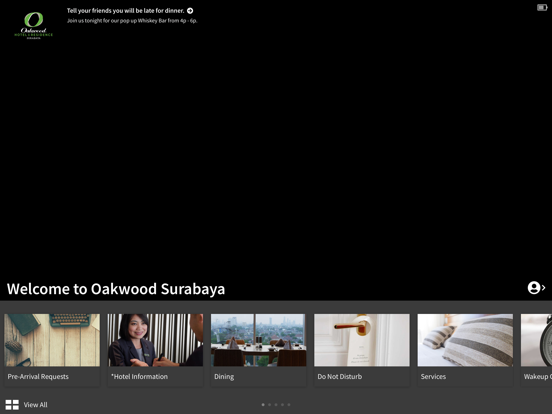This screenshot has height=414, width=552.
Task: Tap the View All grid icon
Action: (12, 405)
